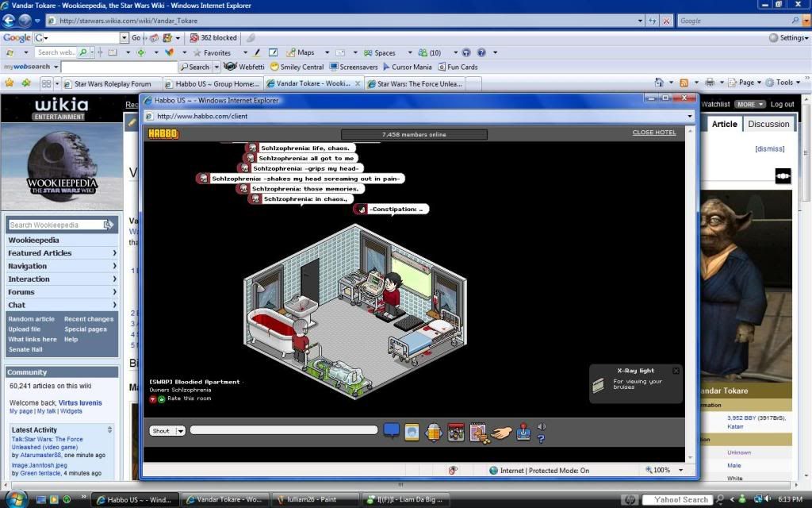This screenshot has height=508, width=812.
Task: Open the Shout chat mode dropdown
Action: (x=180, y=431)
